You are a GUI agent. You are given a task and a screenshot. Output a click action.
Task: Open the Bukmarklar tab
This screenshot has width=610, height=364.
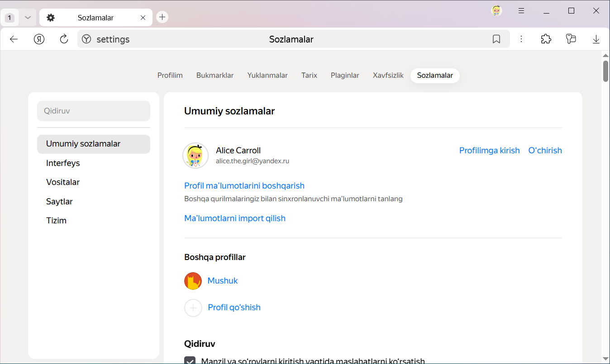click(215, 76)
